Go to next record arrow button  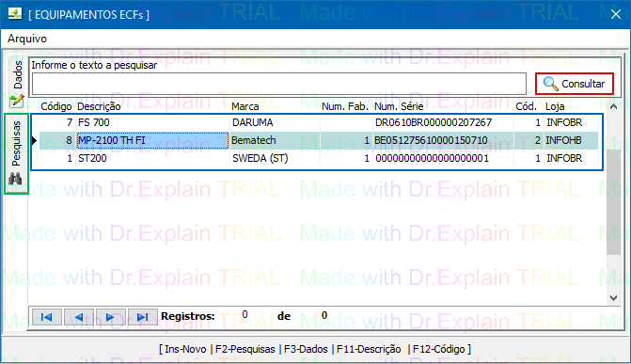point(111,317)
